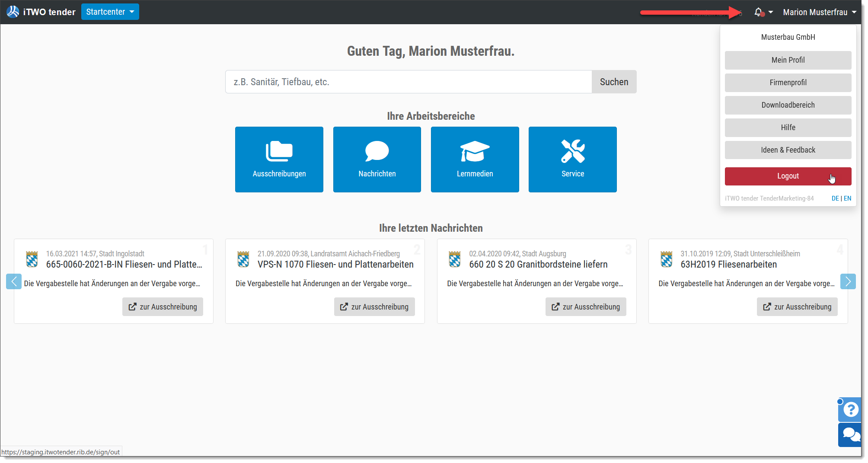Open the Lernmedien work area tile
868x463 pixels.
(x=475, y=160)
